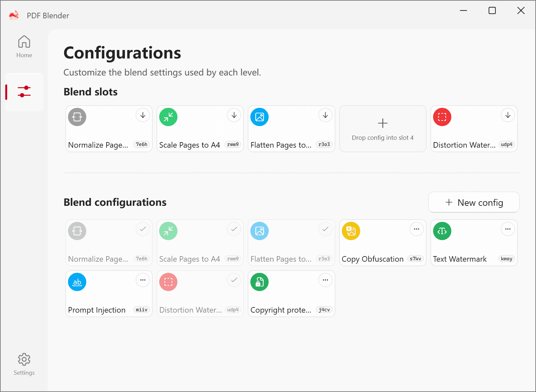Click the j4cv tag on Copyright protection

[324, 310]
